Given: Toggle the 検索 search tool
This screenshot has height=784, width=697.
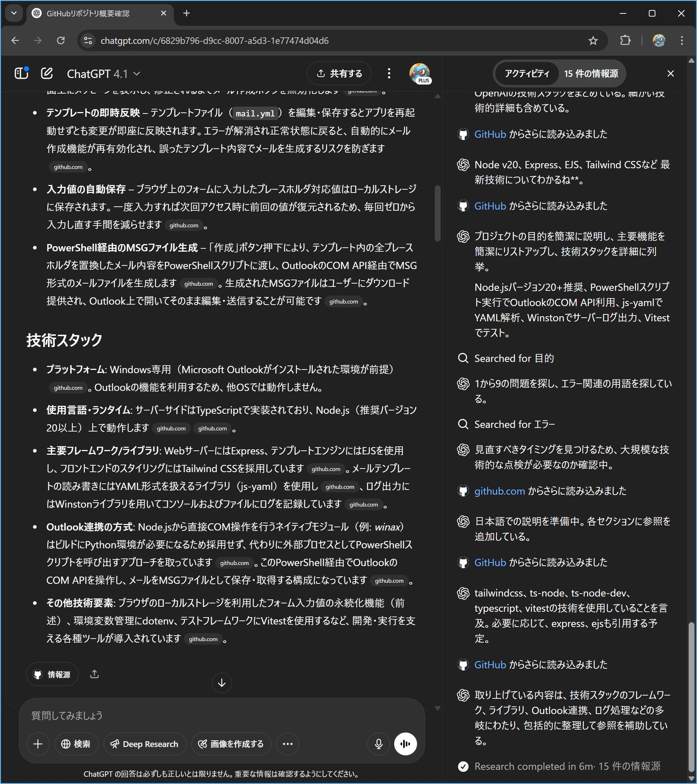Looking at the screenshot, I should coord(76,744).
